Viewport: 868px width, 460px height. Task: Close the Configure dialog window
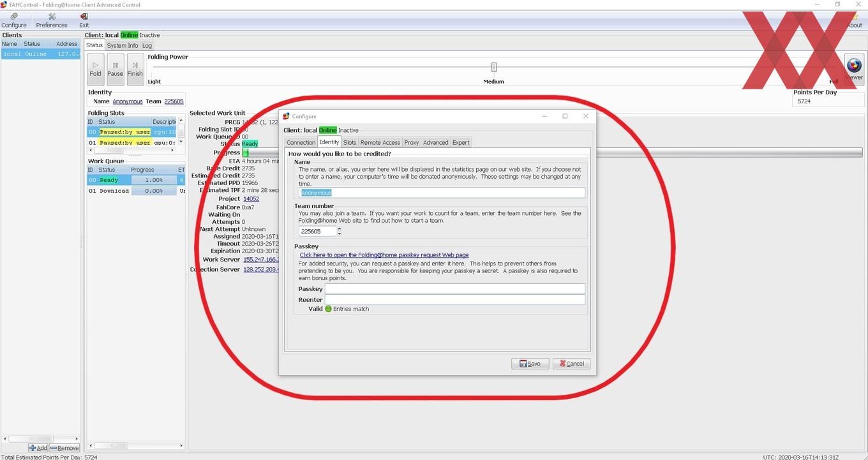coord(586,116)
